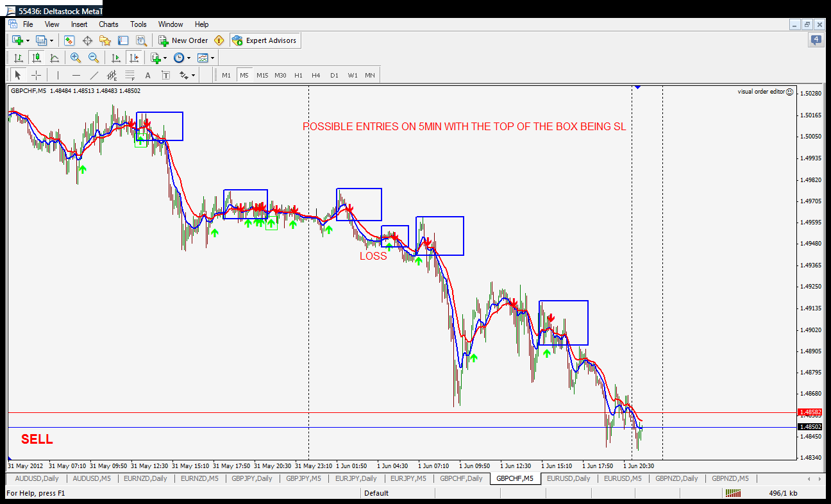This screenshot has width=831, height=504.
Task: Select the Text Label tool
Action: click(x=165, y=75)
